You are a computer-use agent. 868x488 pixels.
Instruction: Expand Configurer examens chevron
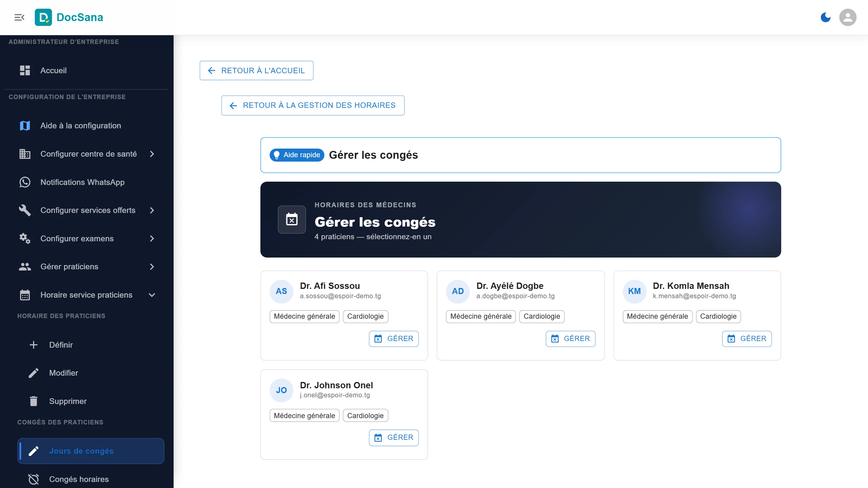(x=152, y=239)
